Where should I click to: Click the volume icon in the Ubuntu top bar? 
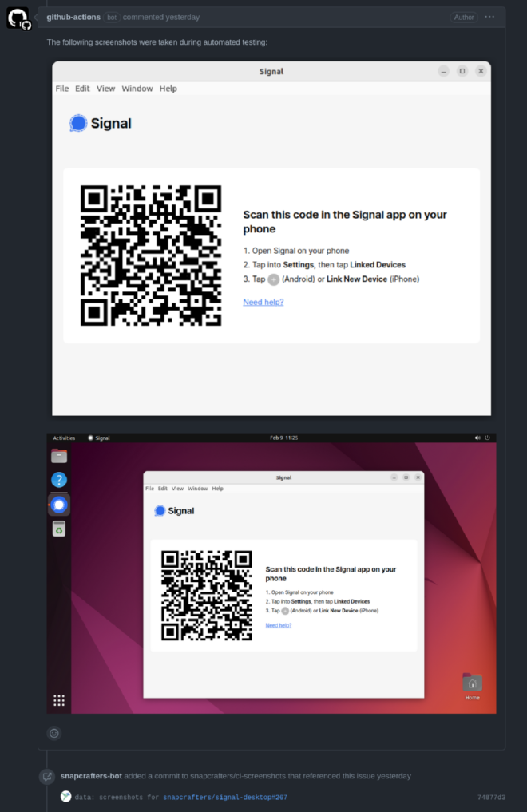[x=477, y=438]
